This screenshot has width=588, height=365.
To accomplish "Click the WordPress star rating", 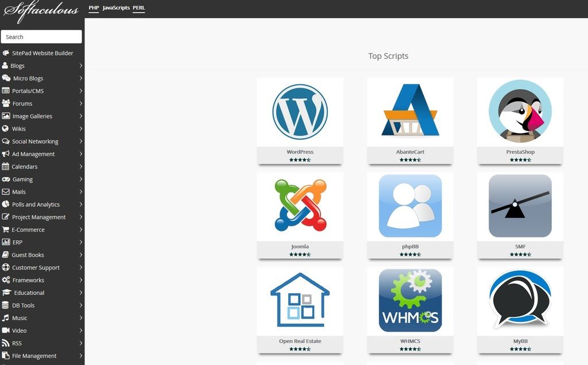I will click(300, 160).
